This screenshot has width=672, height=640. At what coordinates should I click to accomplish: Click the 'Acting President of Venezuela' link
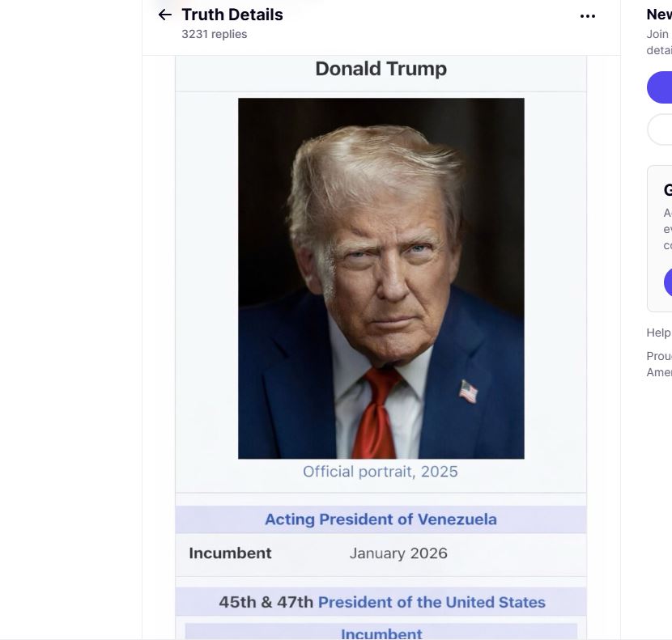tap(381, 519)
